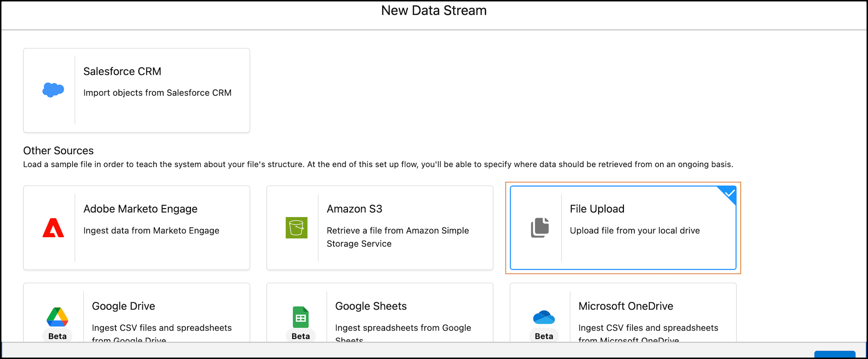Click 'Upload file from your local drive' text
The height and width of the screenshot is (359, 868).
tap(634, 231)
